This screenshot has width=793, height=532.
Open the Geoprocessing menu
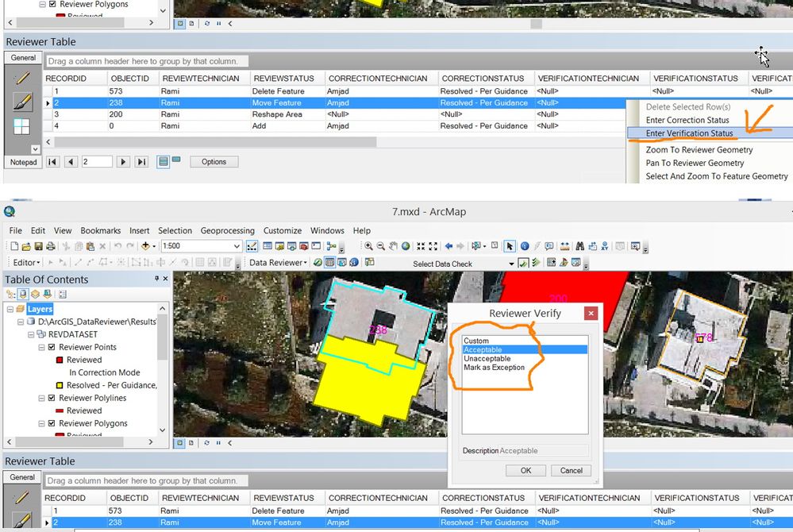click(227, 230)
